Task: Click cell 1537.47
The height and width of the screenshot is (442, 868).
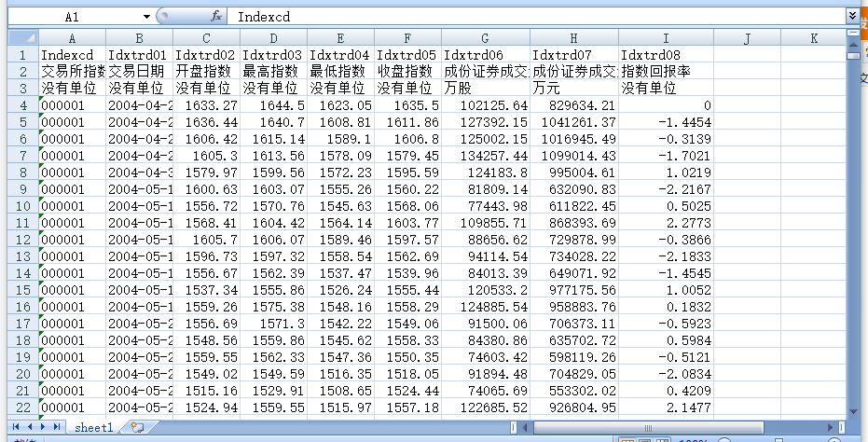Action: [x=341, y=273]
